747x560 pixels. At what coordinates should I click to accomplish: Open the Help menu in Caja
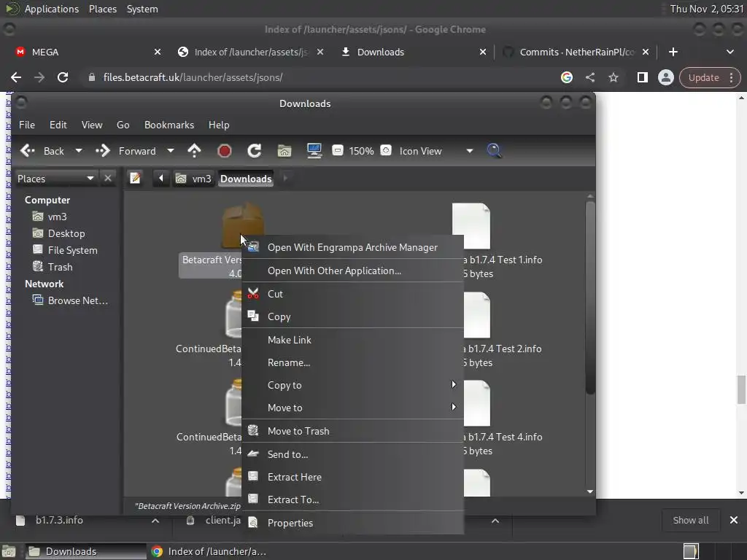219,125
